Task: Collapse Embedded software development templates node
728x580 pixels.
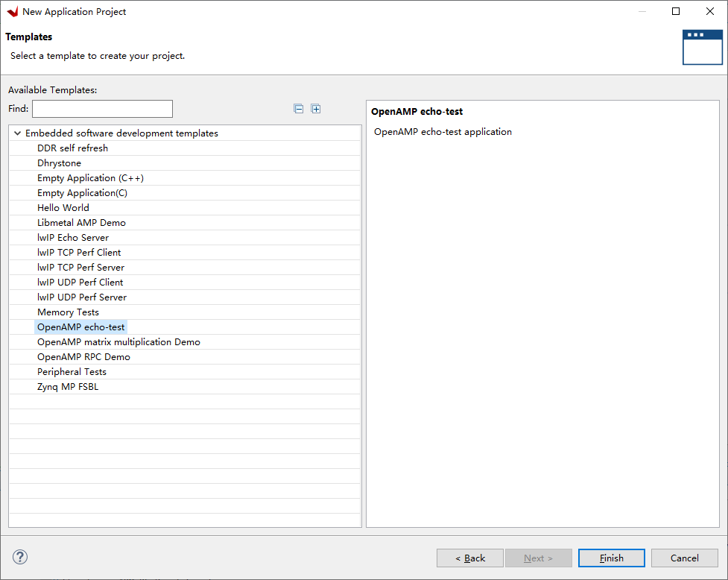Action: coord(18,133)
